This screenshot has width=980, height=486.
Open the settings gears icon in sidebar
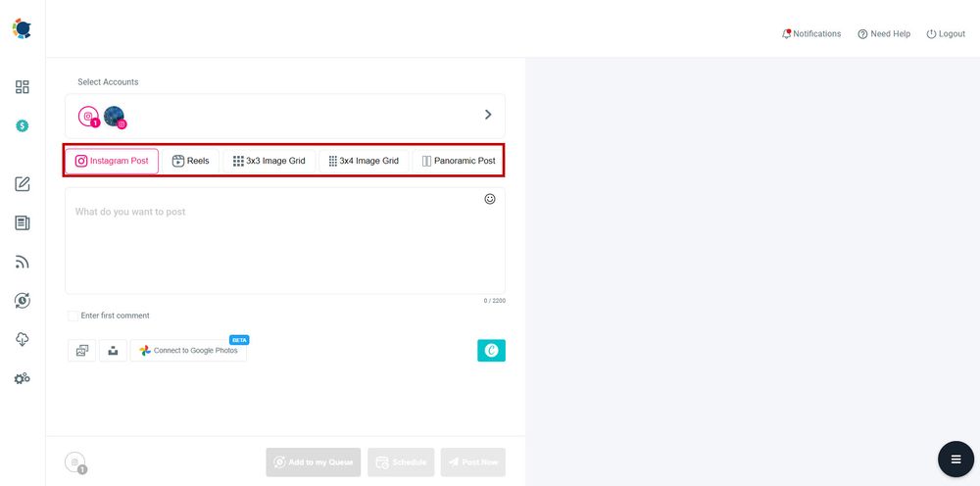coord(22,378)
